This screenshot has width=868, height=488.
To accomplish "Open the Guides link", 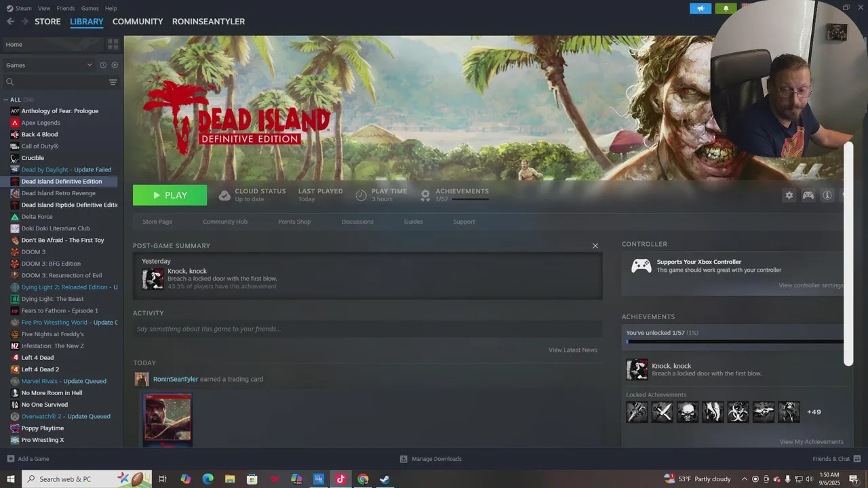I will tap(413, 222).
